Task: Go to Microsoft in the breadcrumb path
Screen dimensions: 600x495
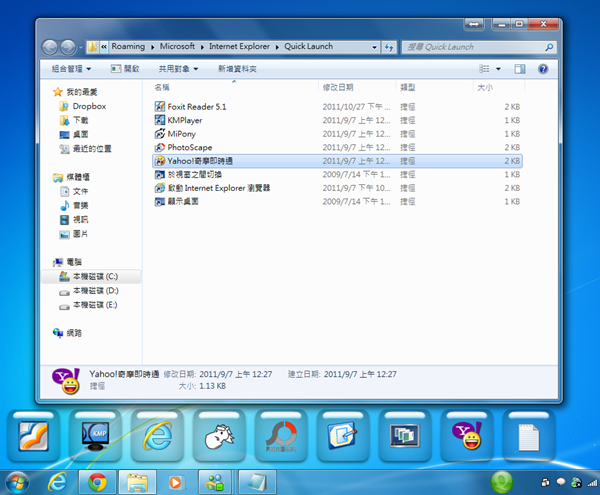Action: pos(177,46)
